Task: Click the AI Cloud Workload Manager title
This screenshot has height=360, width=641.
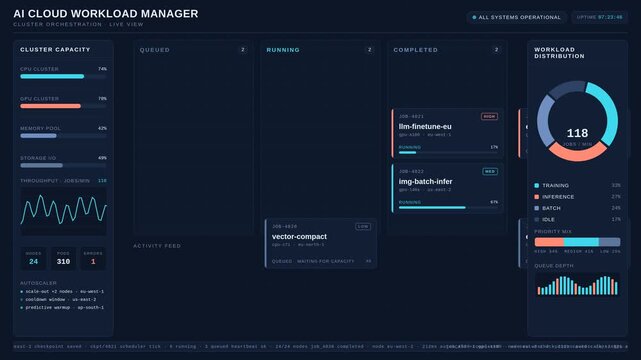Action: pyautogui.click(x=106, y=14)
